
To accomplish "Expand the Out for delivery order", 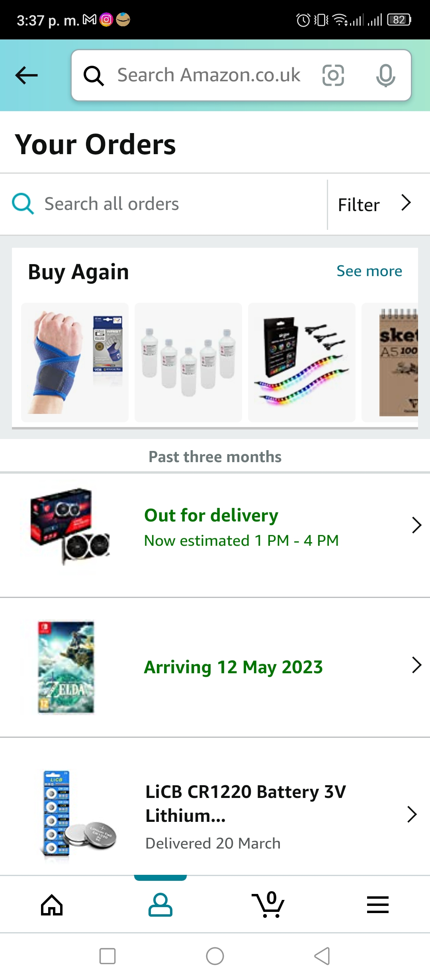I will click(x=215, y=535).
